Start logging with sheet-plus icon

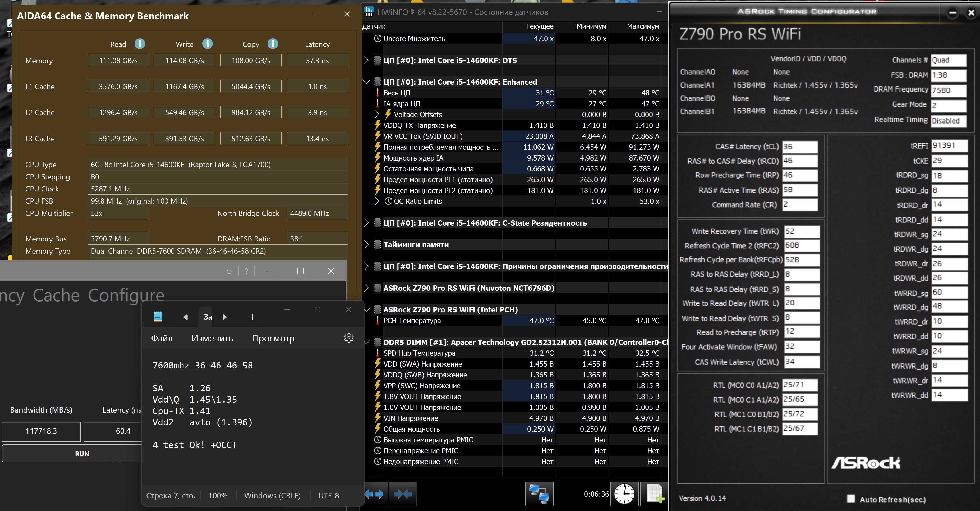coord(654,494)
